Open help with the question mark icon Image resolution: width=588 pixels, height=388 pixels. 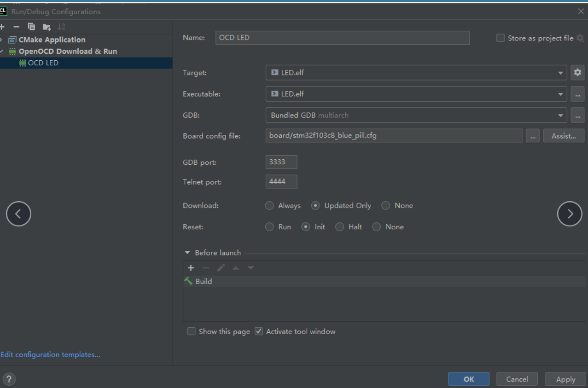8,379
